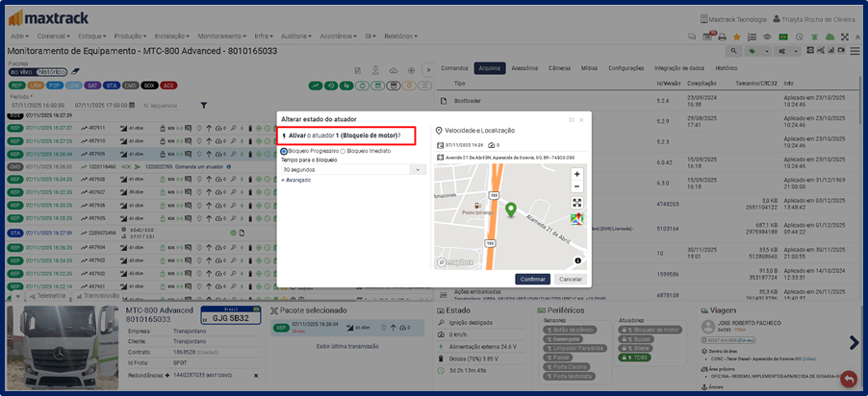Open the 30 segundos time dropdown
Image resolution: width=868 pixels, height=396 pixels.
click(x=353, y=169)
